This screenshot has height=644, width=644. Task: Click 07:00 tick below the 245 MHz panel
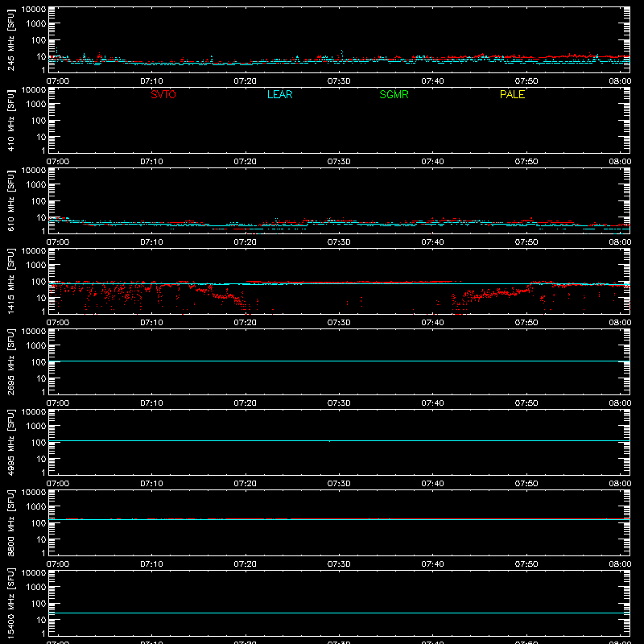[x=58, y=81]
